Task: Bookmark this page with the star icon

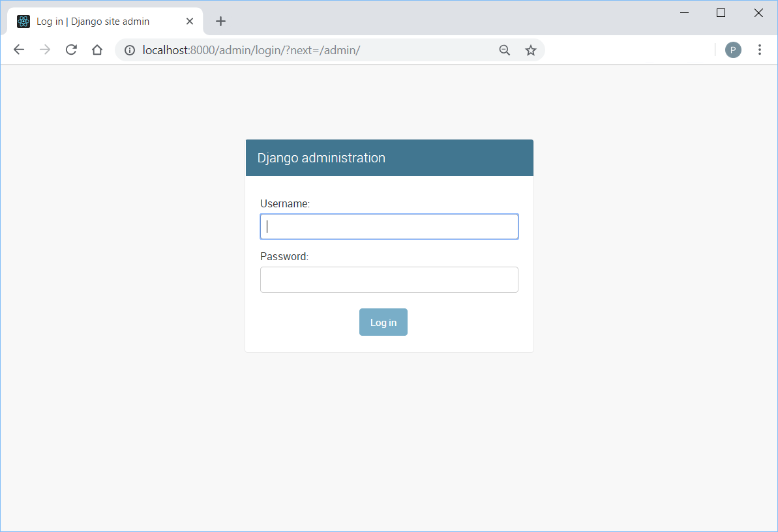Action: pyautogui.click(x=531, y=50)
